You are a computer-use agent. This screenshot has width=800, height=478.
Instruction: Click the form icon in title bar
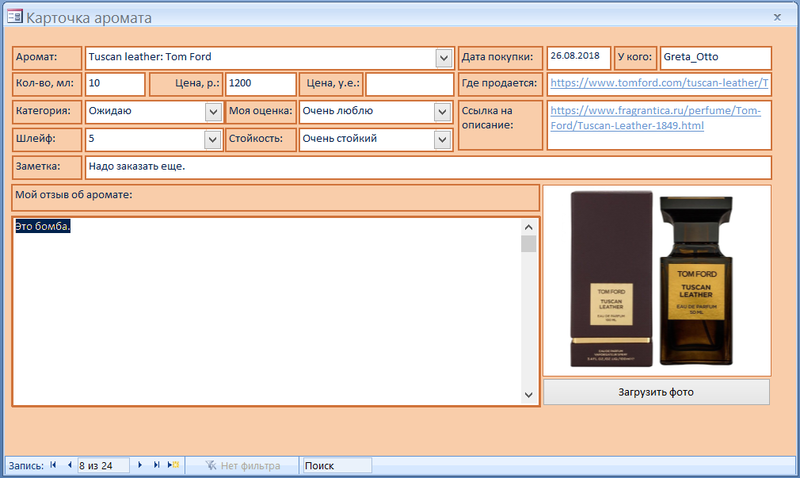click(x=15, y=17)
